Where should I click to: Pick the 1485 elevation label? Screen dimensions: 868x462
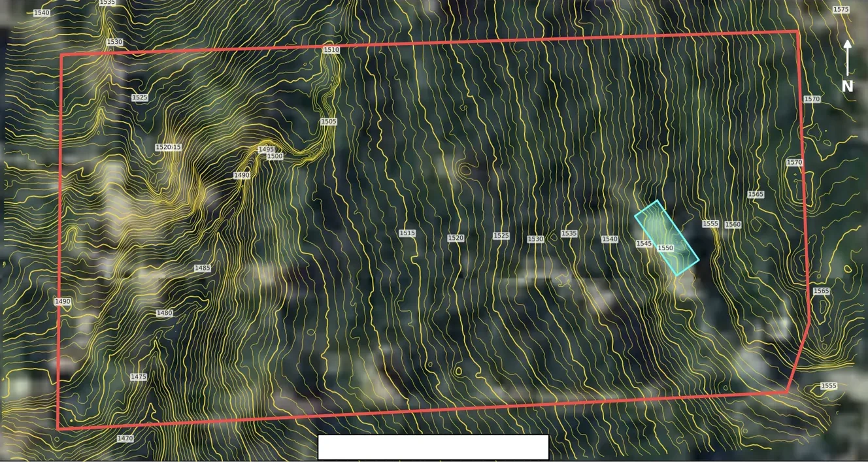203,268
